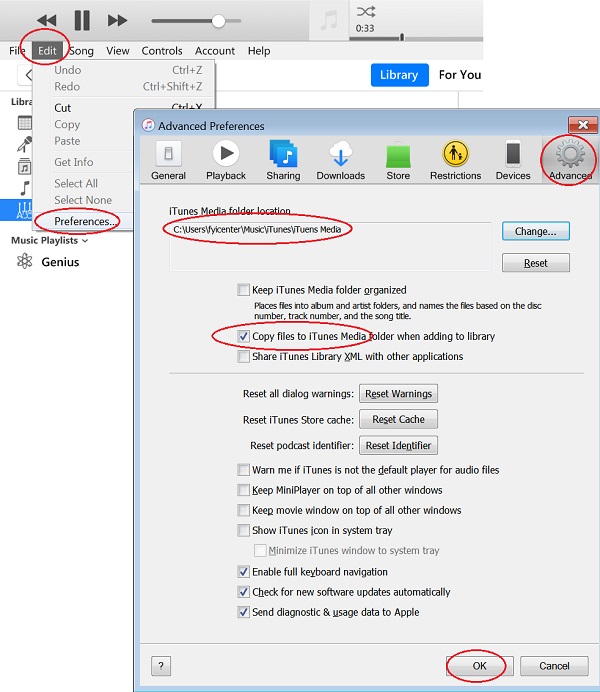The width and height of the screenshot is (600, 692).
Task: Open the Downloads preferences tab
Action: (x=341, y=161)
